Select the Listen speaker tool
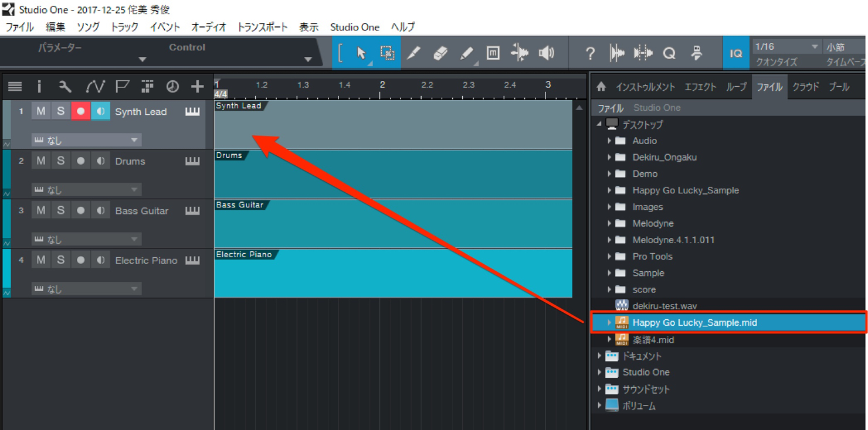 click(547, 53)
